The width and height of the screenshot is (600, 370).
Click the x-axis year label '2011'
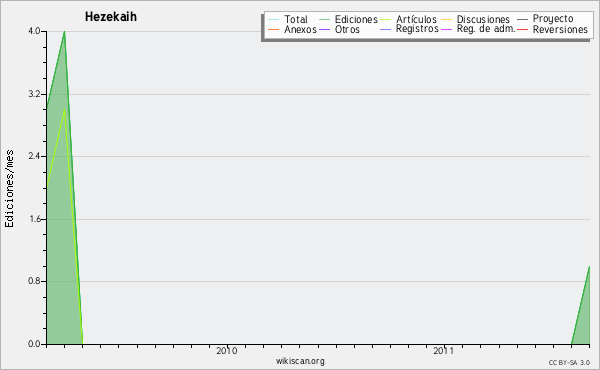[x=443, y=351]
